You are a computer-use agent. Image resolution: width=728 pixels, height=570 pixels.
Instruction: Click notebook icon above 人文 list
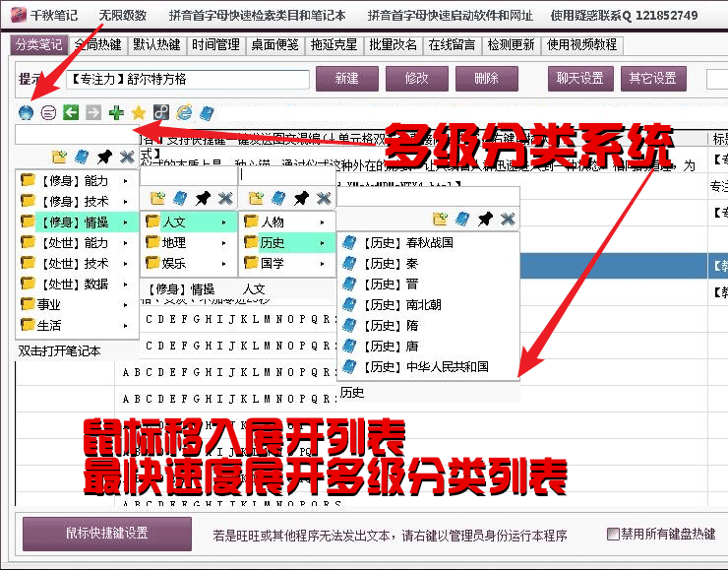coord(180,199)
